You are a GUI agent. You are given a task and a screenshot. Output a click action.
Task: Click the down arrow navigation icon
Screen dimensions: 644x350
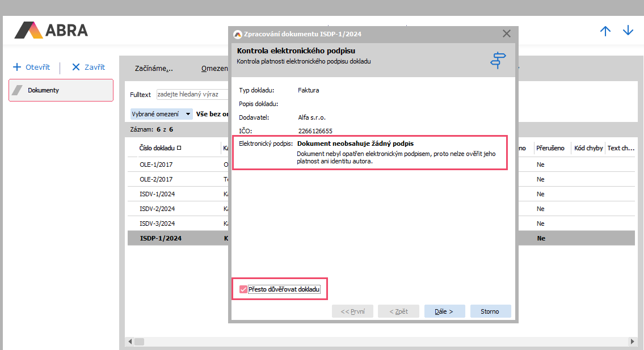[628, 31]
